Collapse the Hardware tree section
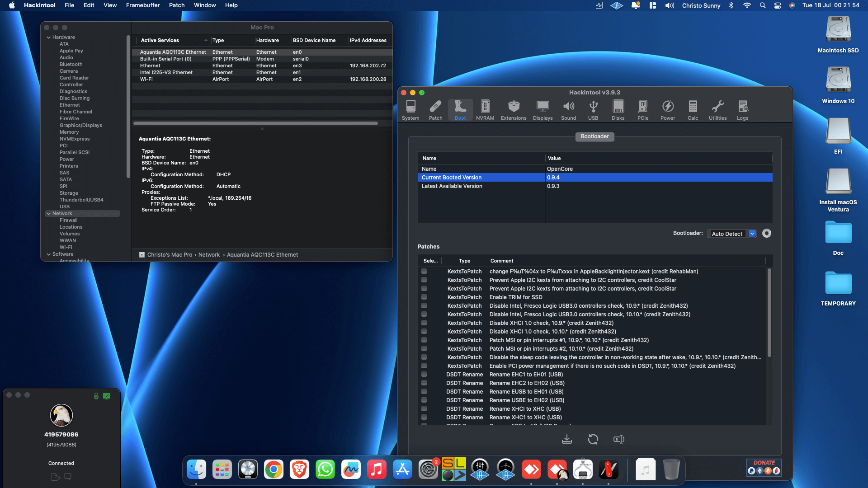The image size is (868, 488). click(48, 38)
